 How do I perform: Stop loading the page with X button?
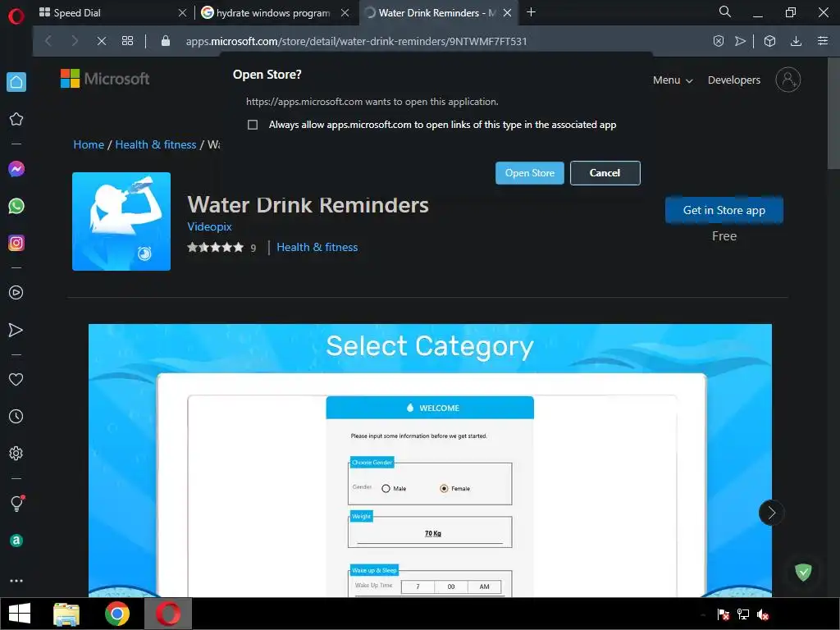(101, 41)
